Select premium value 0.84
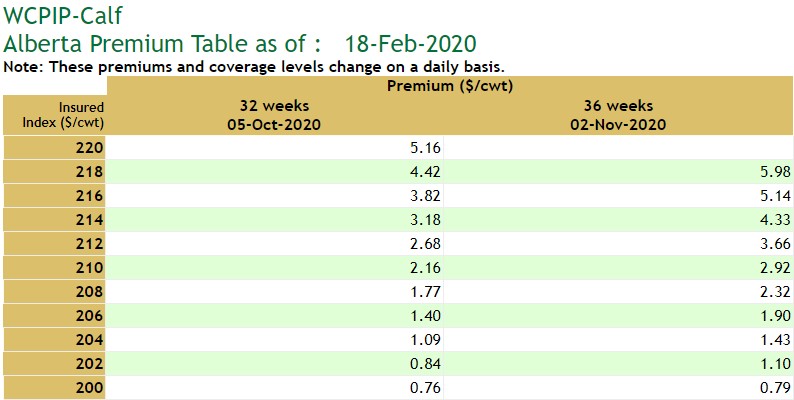 point(424,365)
